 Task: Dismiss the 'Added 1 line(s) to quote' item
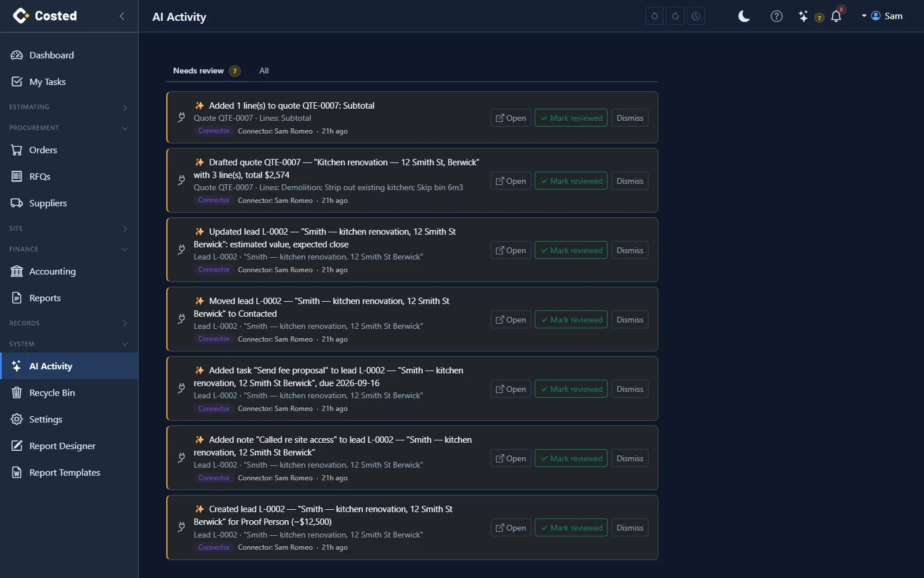(629, 118)
